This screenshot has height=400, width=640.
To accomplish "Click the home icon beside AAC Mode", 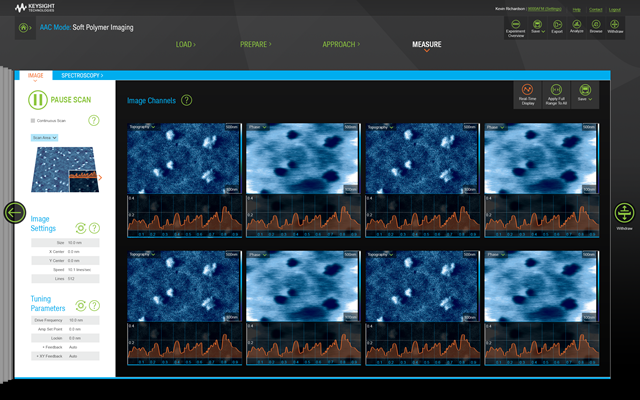I will 24,28.
